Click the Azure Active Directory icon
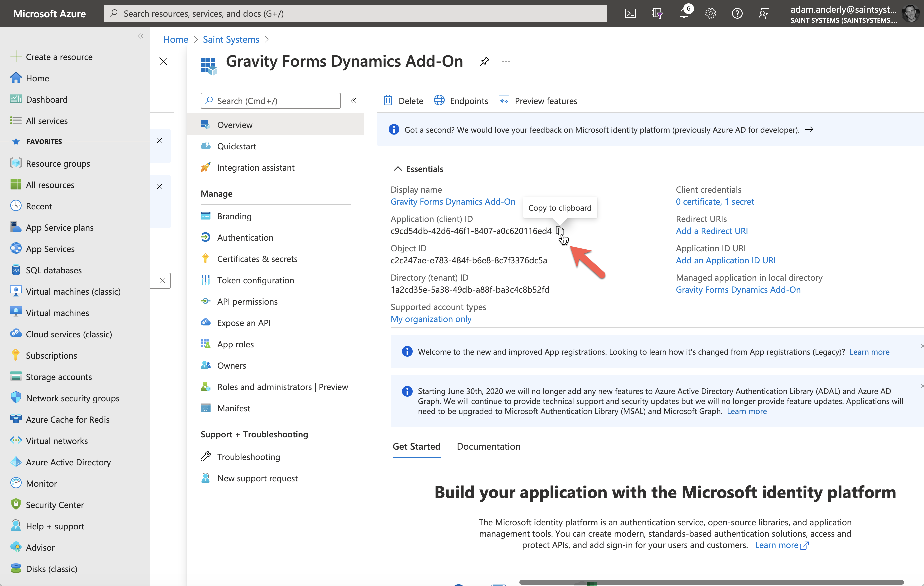 [16, 462]
